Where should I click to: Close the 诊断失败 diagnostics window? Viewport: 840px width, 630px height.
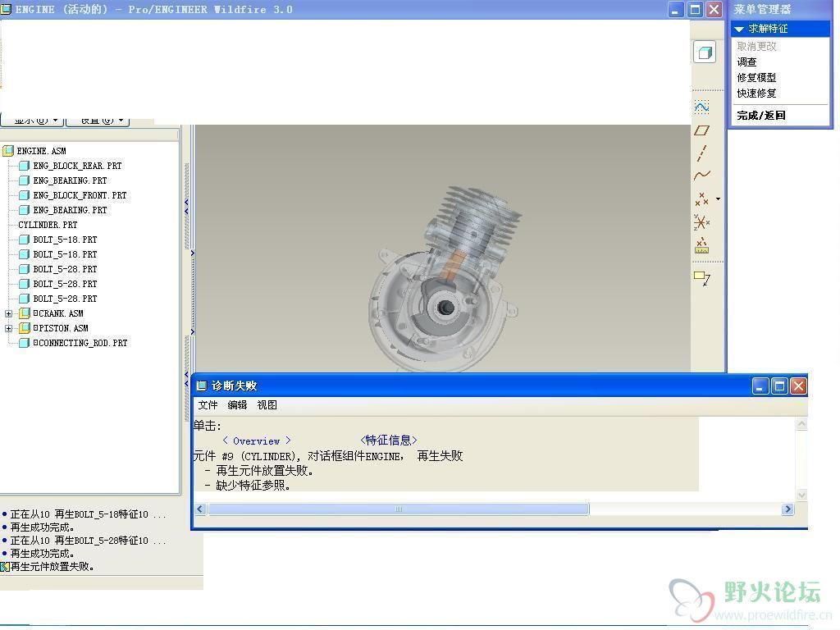(x=799, y=386)
